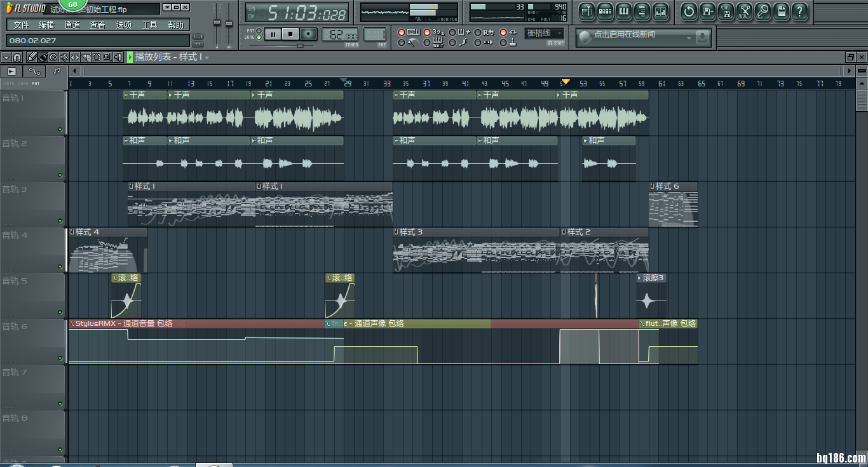Viewport: 868px width, 467px height.
Task: Open the mixer window
Action: [x=660, y=11]
